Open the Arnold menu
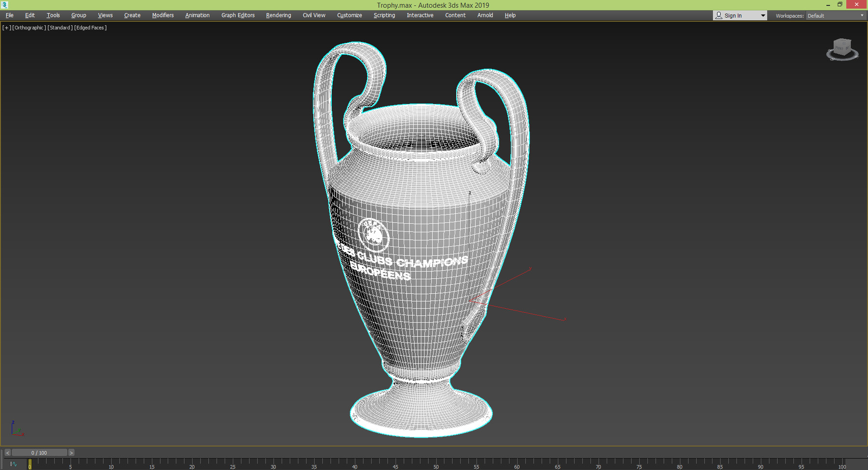 click(x=485, y=15)
